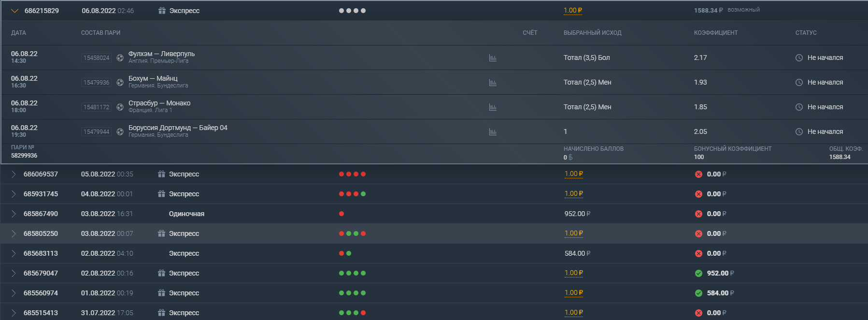
Task: Expand bet 685679047 details
Action: [14, 273]
